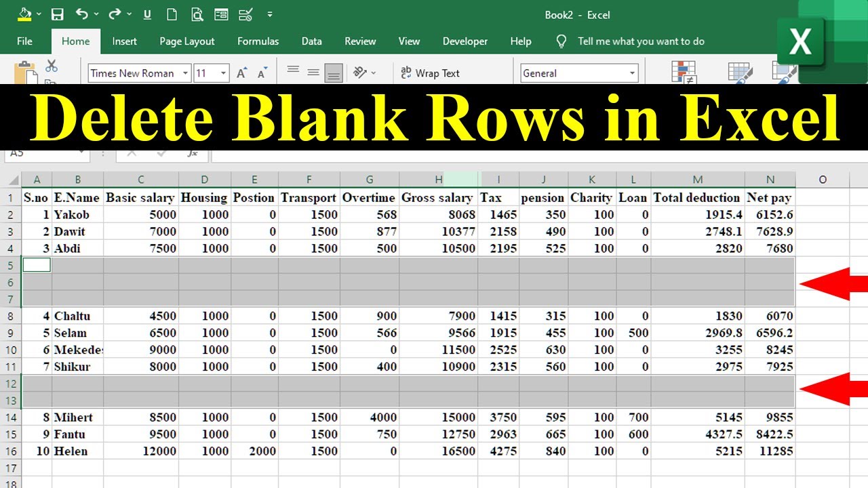
Task: Open the File tab
Action: [24, 41]
